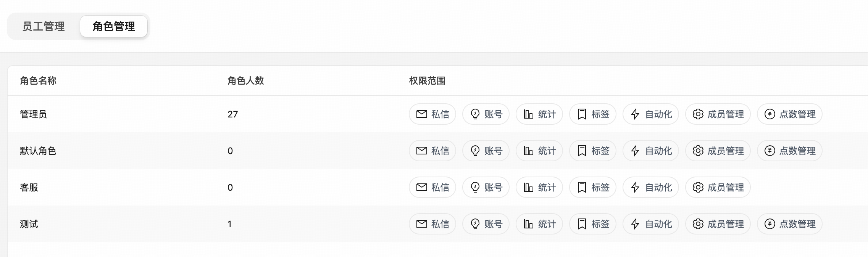Screen dimensions: 868x257
Task: Click 自动化 tag in 默认角色 row
Action: coord(650,151)
